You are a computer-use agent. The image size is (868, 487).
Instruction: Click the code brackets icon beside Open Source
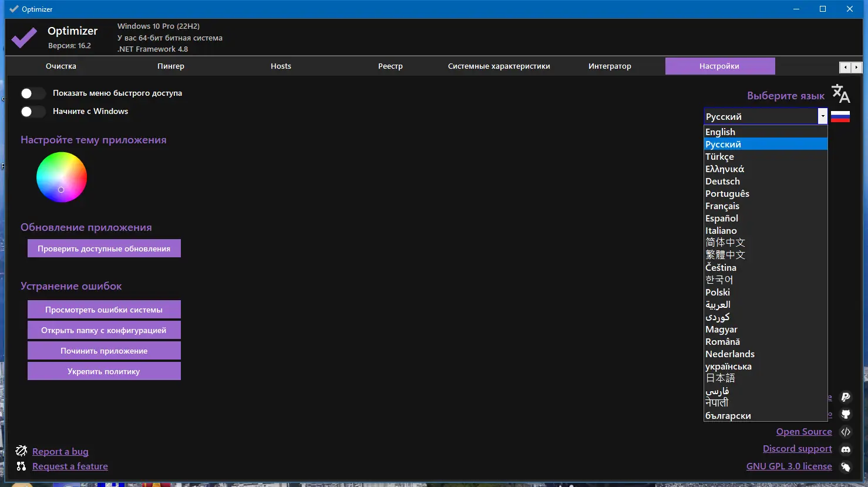click(846, 432)
